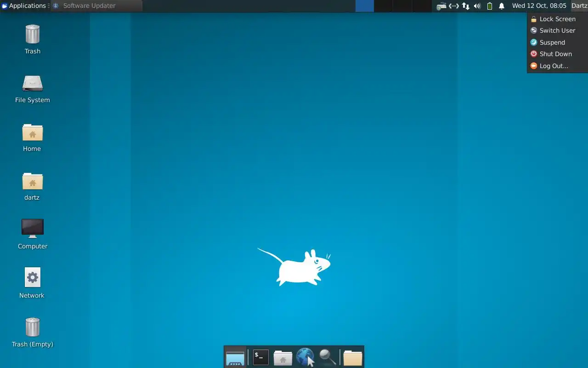
Task: Open the beige directory folder icon in the dock
Action: (x=353, y=357)
